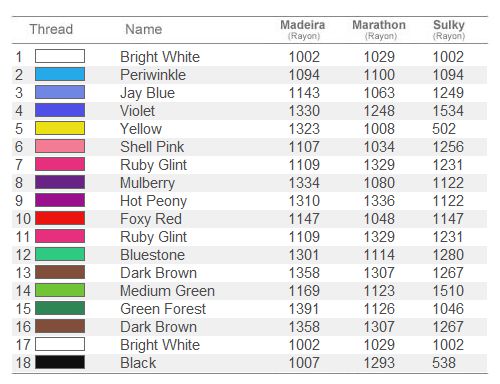Screen dimensions: 500x384
Task: Select the Yellow thread color swatch
Action: click(60, 128)
